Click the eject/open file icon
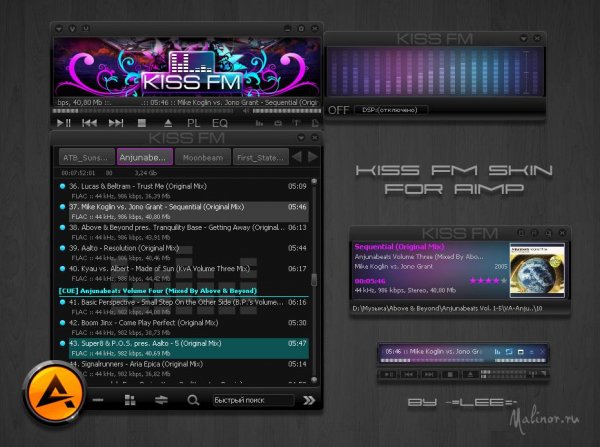This screenshot has height=447, width=600. coord(168,123)
